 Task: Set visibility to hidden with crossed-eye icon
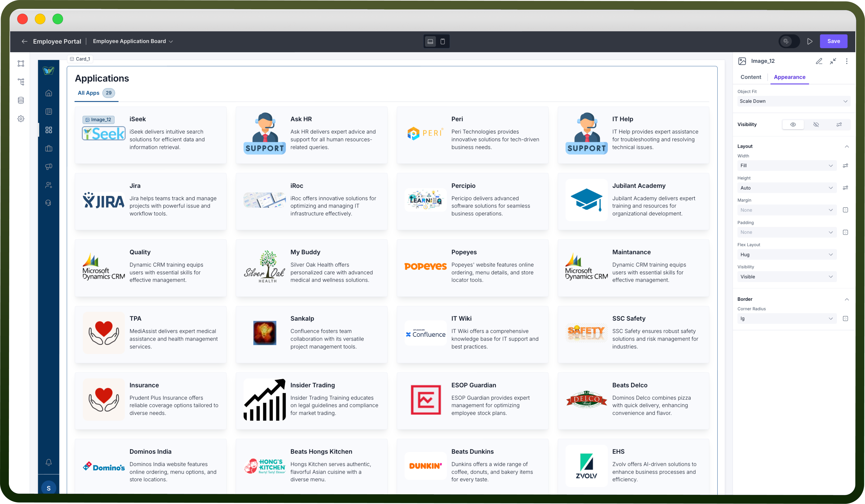pyautogui.click(x=816, y=125)
